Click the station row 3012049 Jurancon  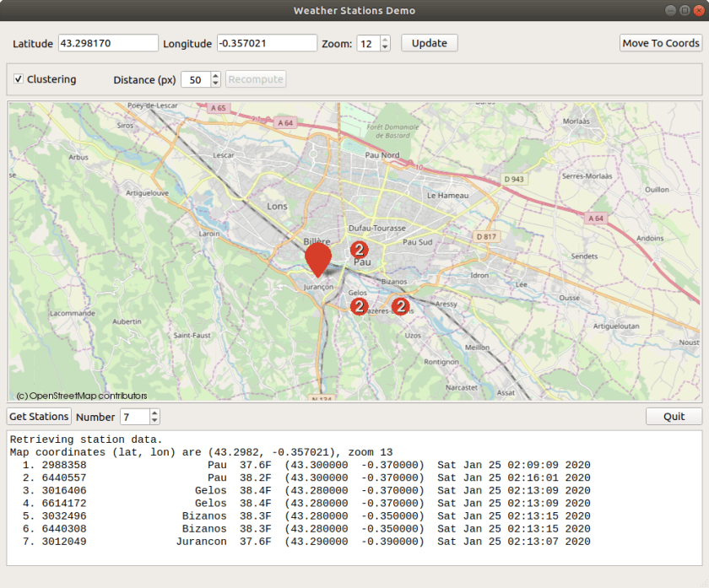pos(306,541)
